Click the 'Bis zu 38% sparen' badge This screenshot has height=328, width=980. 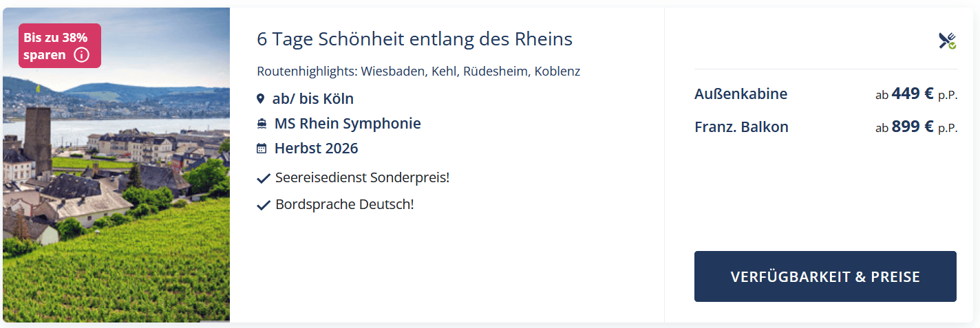[x=60, y=46]
